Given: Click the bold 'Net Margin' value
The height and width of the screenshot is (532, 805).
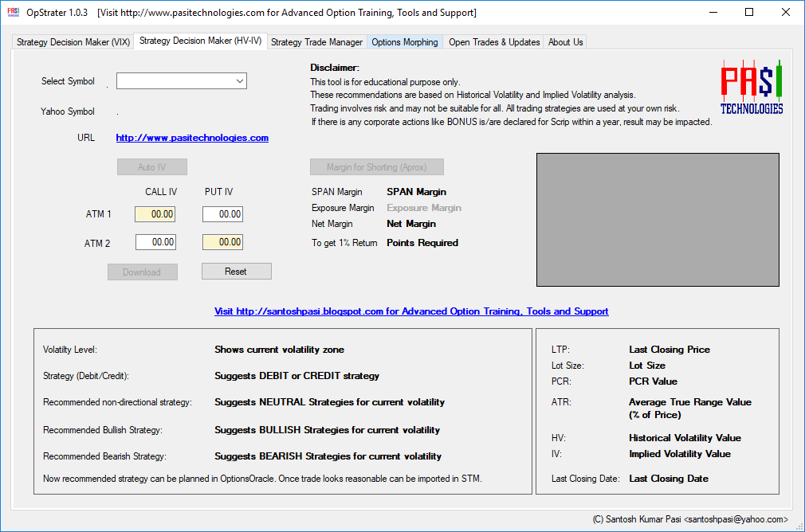Looking at the screenshot, I should tap(411, 224).
